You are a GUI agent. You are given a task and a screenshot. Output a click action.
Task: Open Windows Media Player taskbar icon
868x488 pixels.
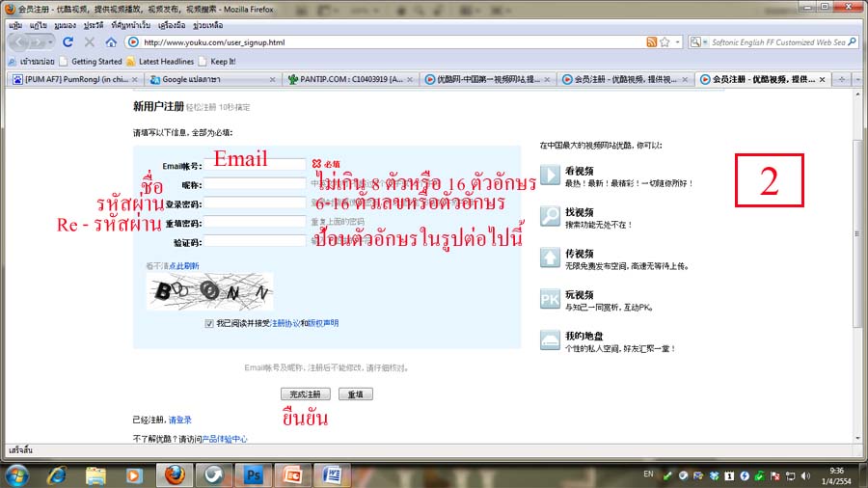[134, 475]
